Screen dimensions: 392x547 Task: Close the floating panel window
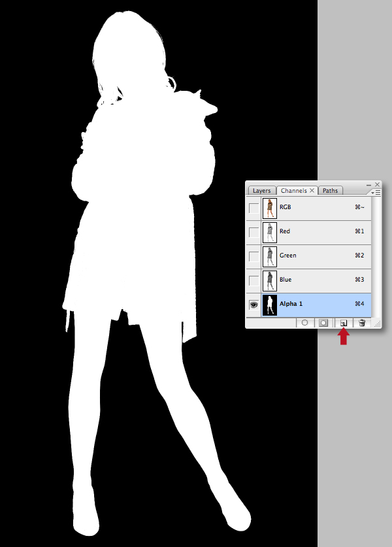[x=377, y=184]
